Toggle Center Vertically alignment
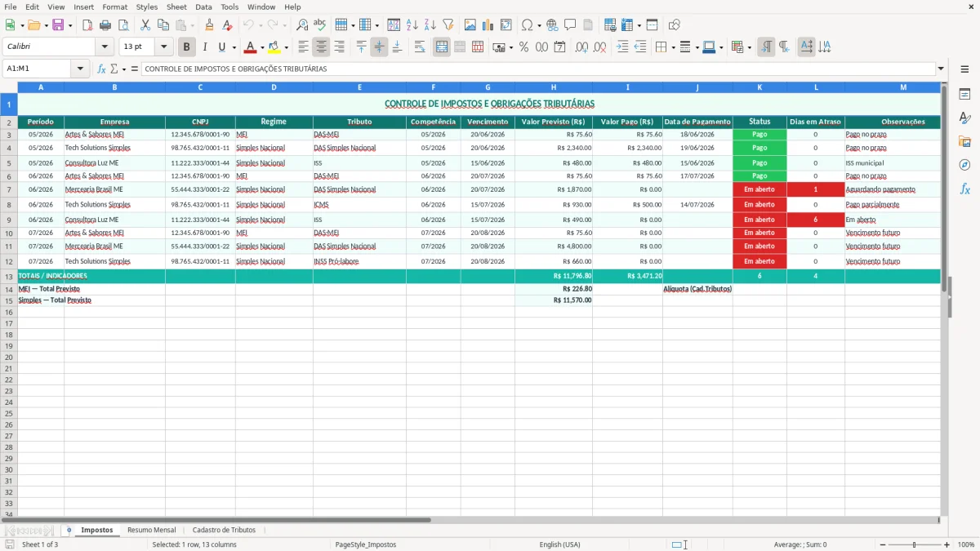Viewport: 980px width, 551px height. (x=379, y=47)
